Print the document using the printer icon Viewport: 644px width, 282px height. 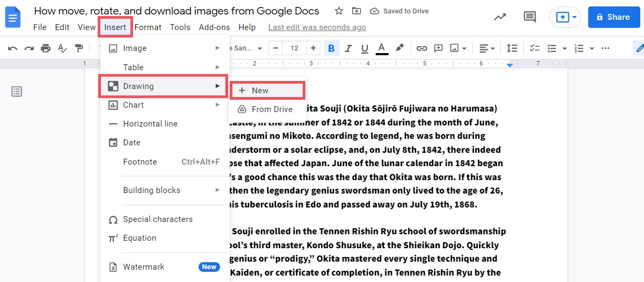click(46, 48)
